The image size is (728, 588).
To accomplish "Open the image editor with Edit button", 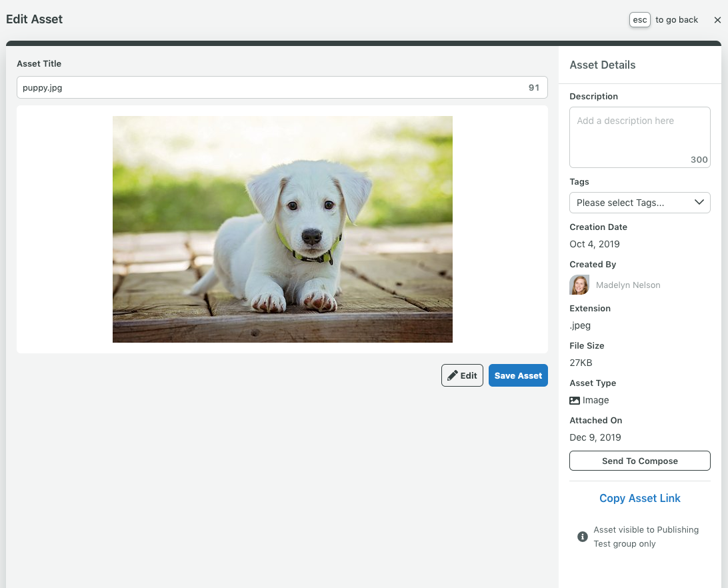I will pos(462,375).
